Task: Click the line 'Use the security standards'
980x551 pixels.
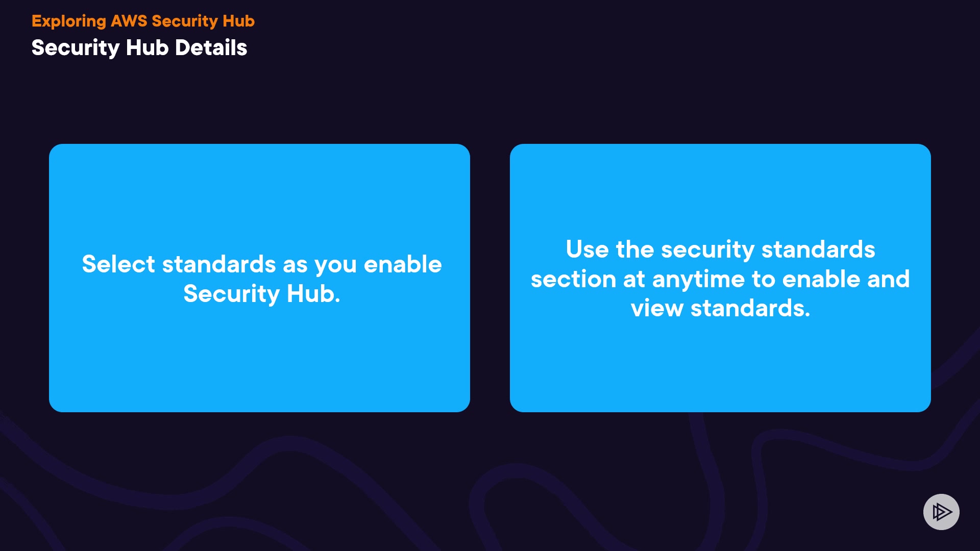Action: (x=720, y=249)
